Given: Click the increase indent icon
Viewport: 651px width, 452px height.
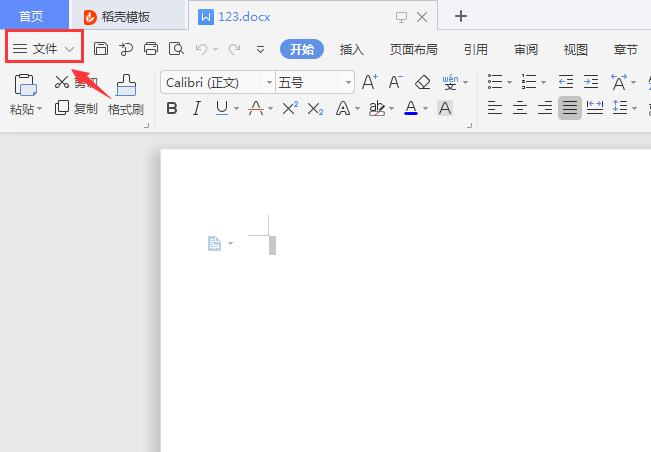Looking at the screenshot, I should (591, 82).
